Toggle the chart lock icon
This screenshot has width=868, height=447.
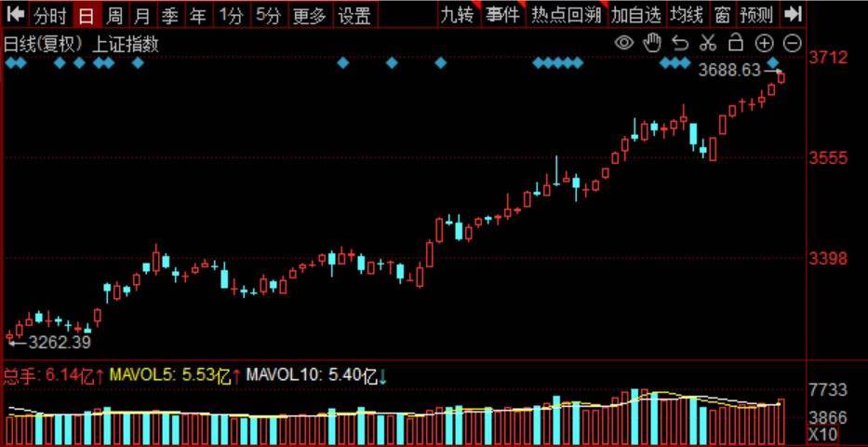pos(736,43)
